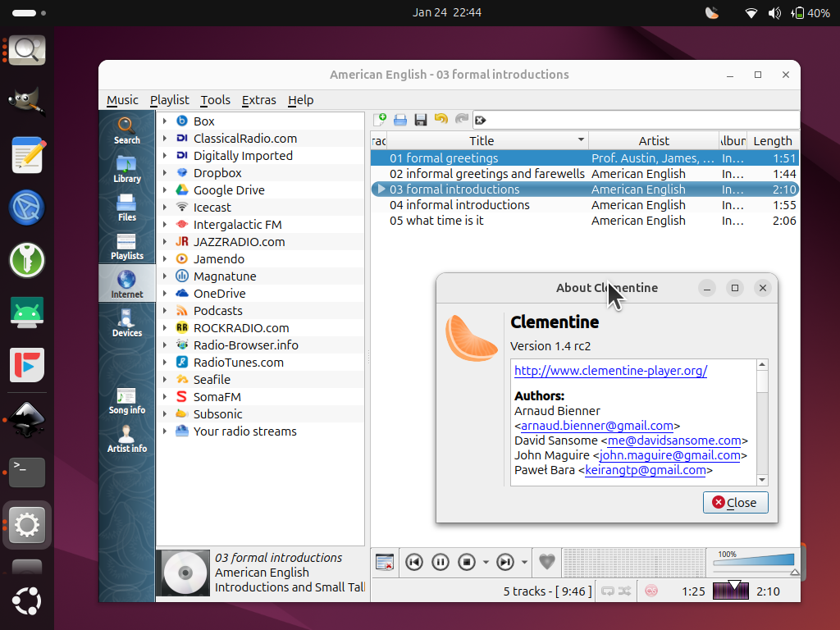Image resolution: width=840 pixels, height=630 pixels.
Task: Love the track with heart icon
Action: pos(546,562)
